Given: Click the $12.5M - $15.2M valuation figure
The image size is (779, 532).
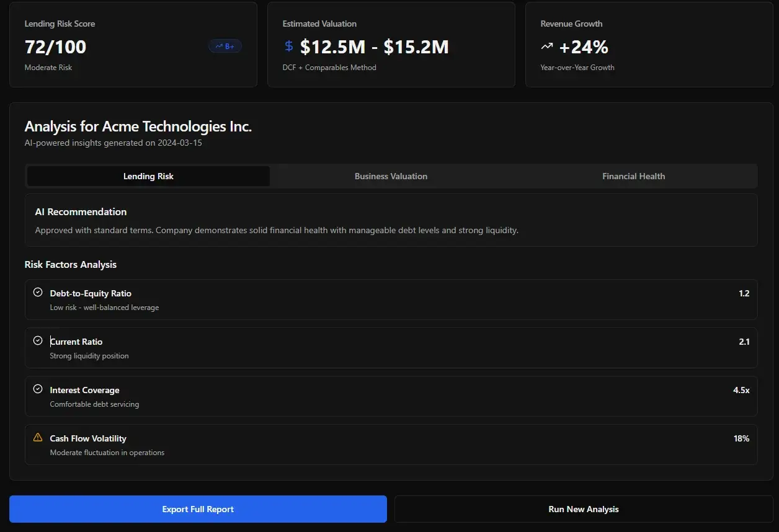Looking at the screenshot, I should [x=374, y=47].
